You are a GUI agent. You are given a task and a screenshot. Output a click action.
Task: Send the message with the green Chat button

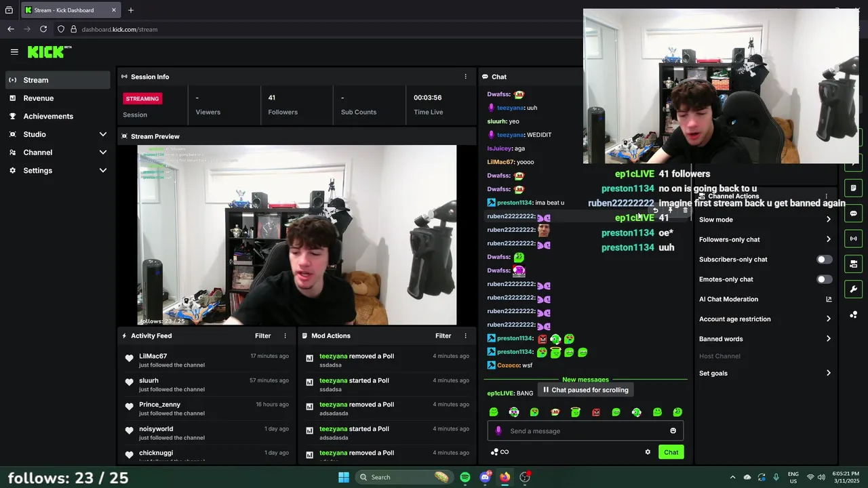(x=671, y=452)
